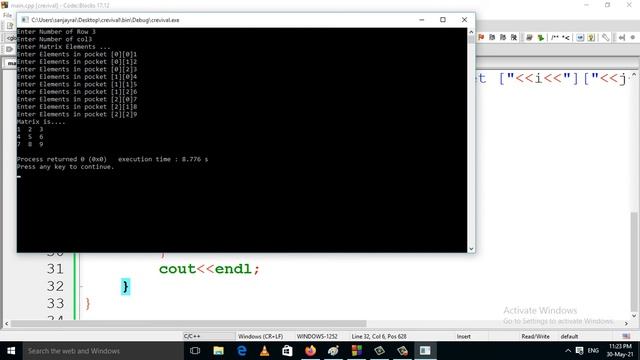Open Firefox from the taskbar
This screenshot has height=360, width=640.
click(x=310, y=351)
